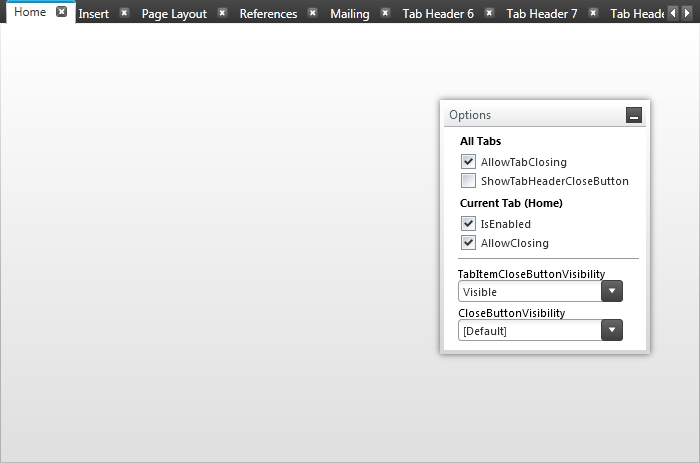Activate Tab Header 7

pos(542,14)
